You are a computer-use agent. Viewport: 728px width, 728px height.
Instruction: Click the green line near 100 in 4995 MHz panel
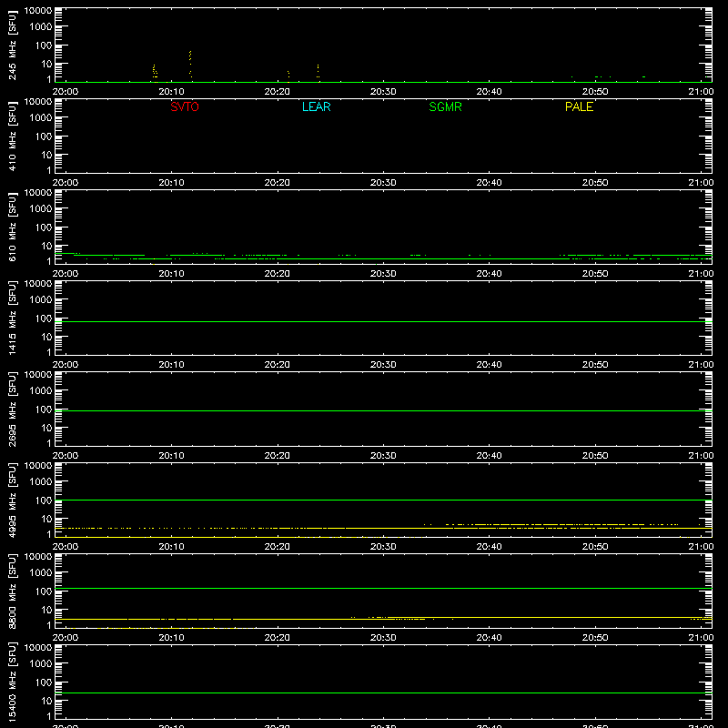(x=383, y=500)
